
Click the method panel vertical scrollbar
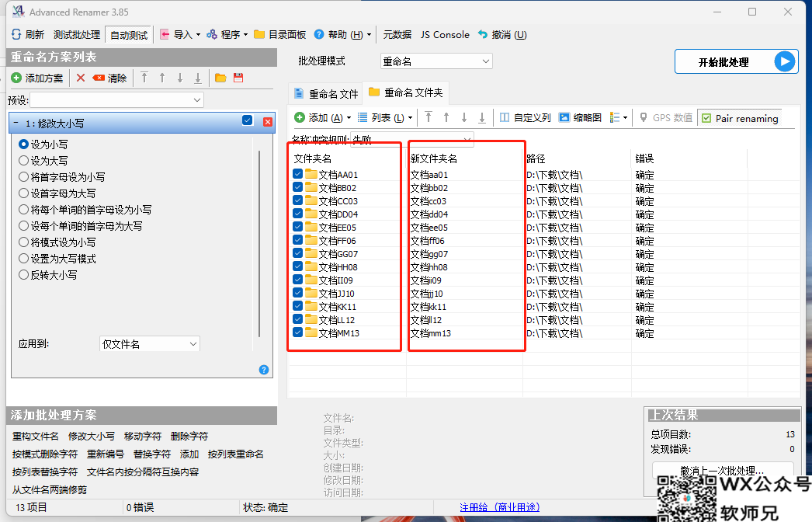(x=259, y=244)
